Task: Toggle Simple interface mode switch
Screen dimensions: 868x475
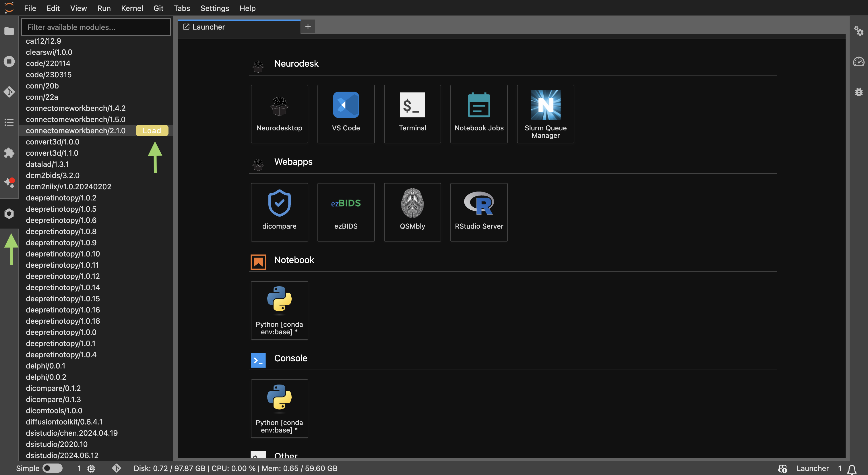Action: point(53,468)
